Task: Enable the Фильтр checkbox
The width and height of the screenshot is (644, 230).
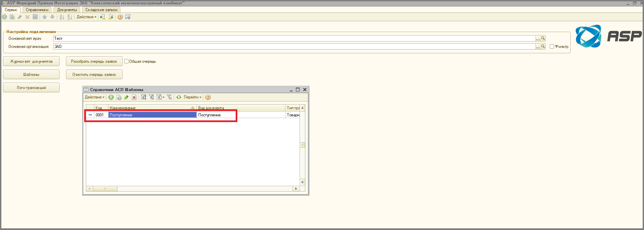Action: (552, 47)
